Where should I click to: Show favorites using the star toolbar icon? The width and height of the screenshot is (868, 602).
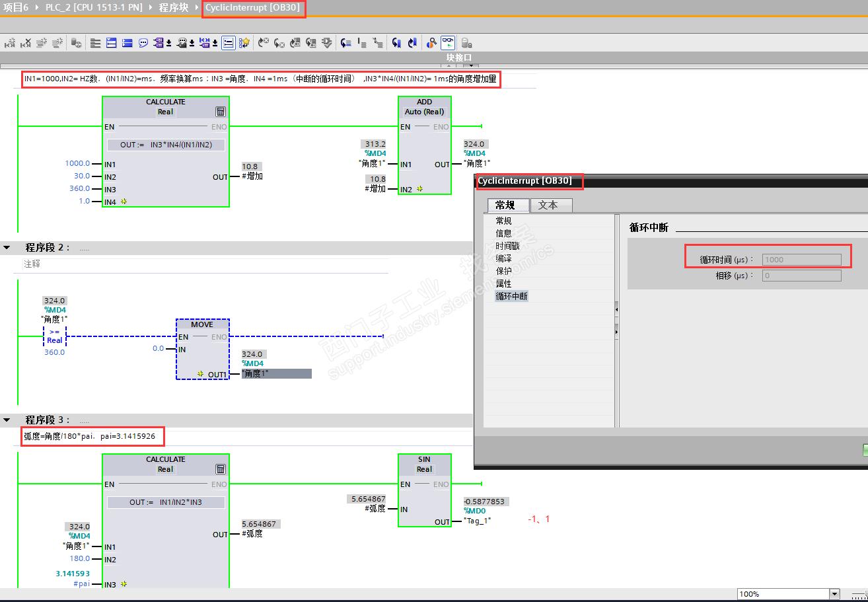(x=244, y=43)
